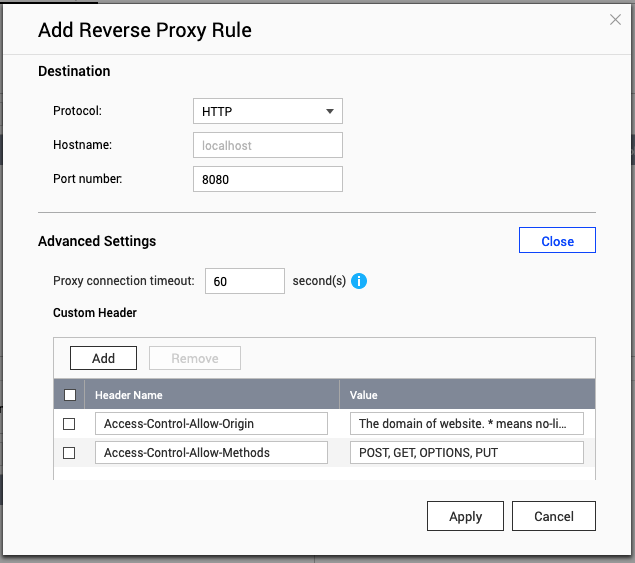The image size is (635, 563).
Task: Focus the Port number field with 8080
Action: [x=267, y=179]
